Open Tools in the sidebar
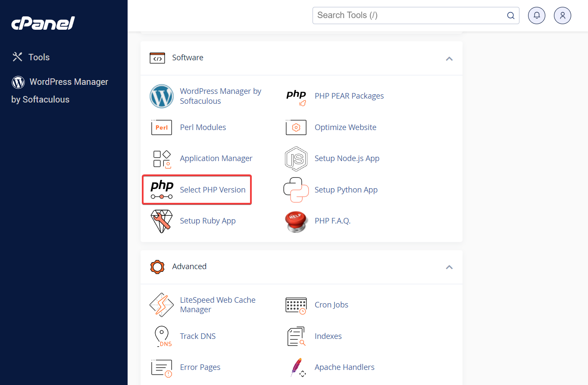 (31, 57)
